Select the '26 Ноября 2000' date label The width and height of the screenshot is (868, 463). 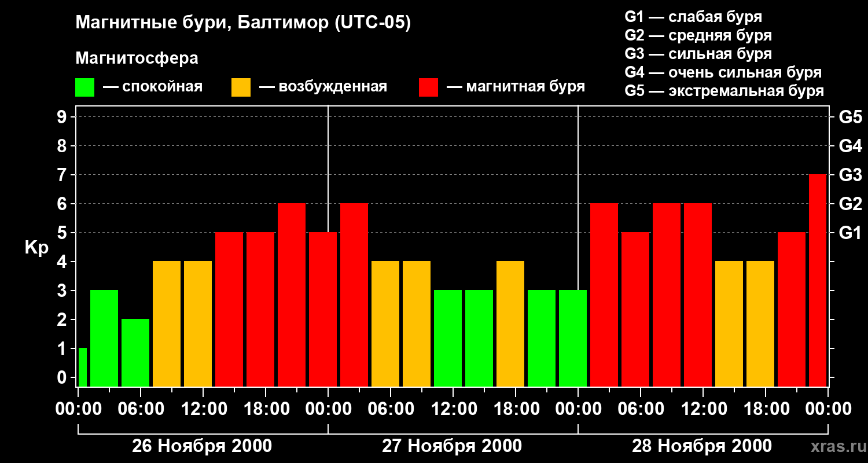(202, 446)
